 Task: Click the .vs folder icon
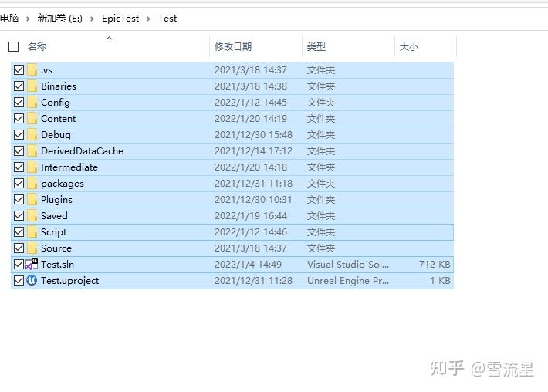32,70
